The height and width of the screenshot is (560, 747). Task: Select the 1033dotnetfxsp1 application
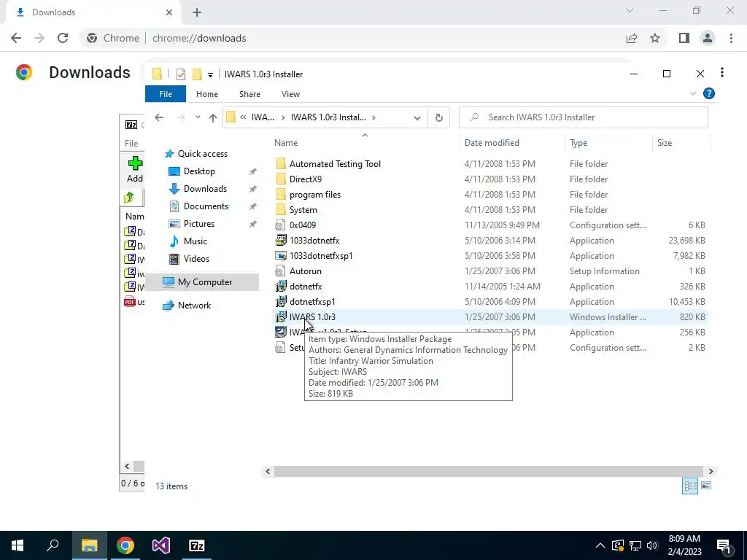[x=321, y=256]
